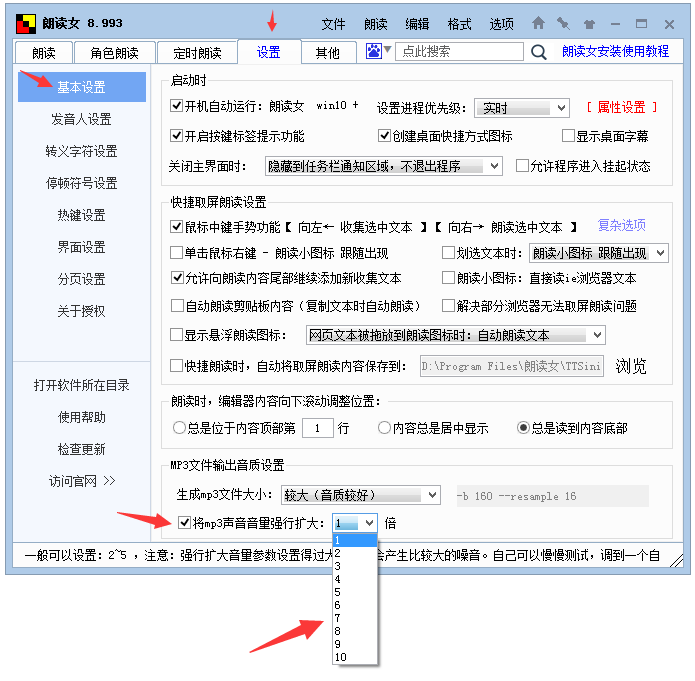
Task: Open 生成mp3文件大小 dropdown
Action: click(360, 495)
